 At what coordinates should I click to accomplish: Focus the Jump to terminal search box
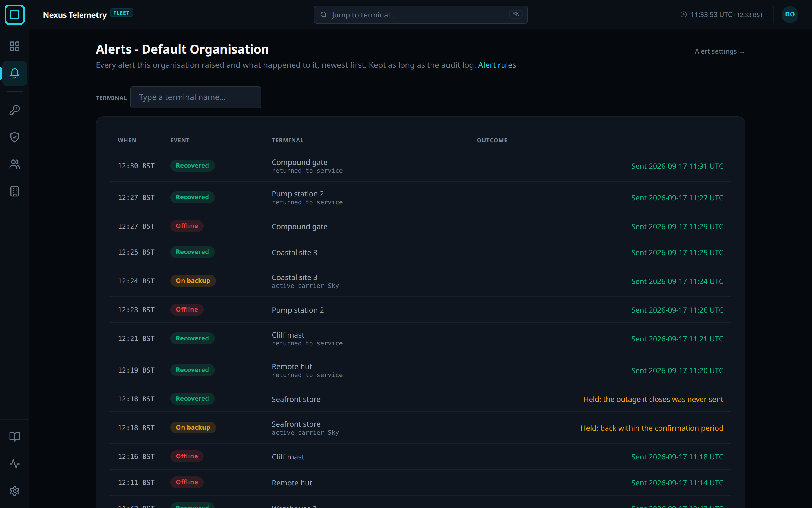[420, 15]
